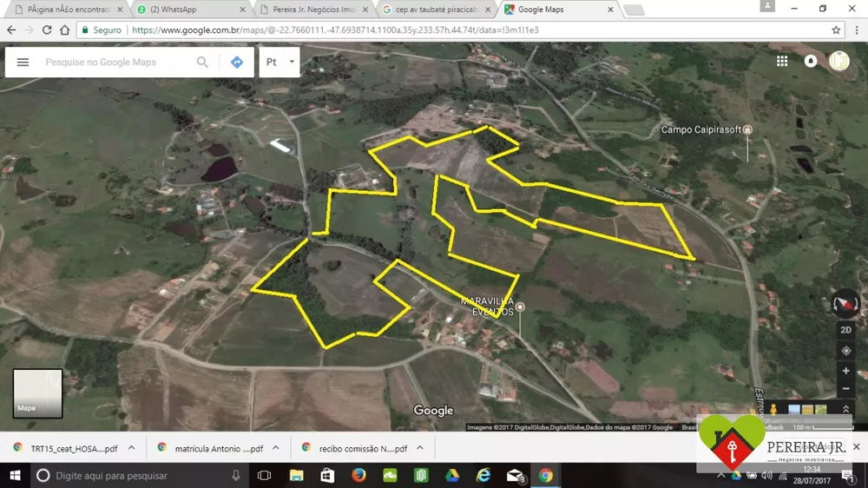The image size is (868, 488).
Task: Zoom in on the map
Action: click(845, 371)
